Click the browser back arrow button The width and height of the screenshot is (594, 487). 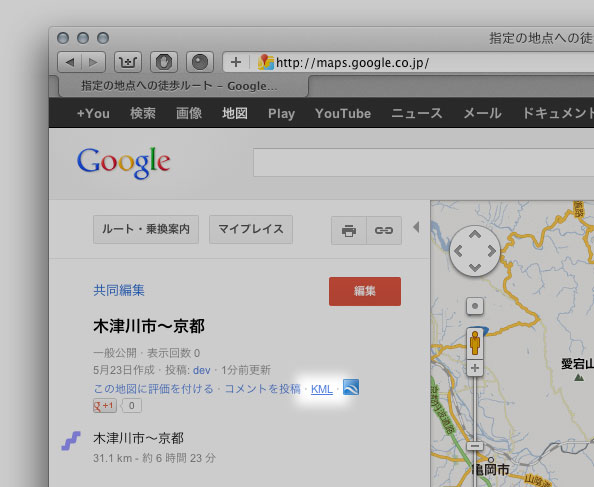tap(69, 62)
